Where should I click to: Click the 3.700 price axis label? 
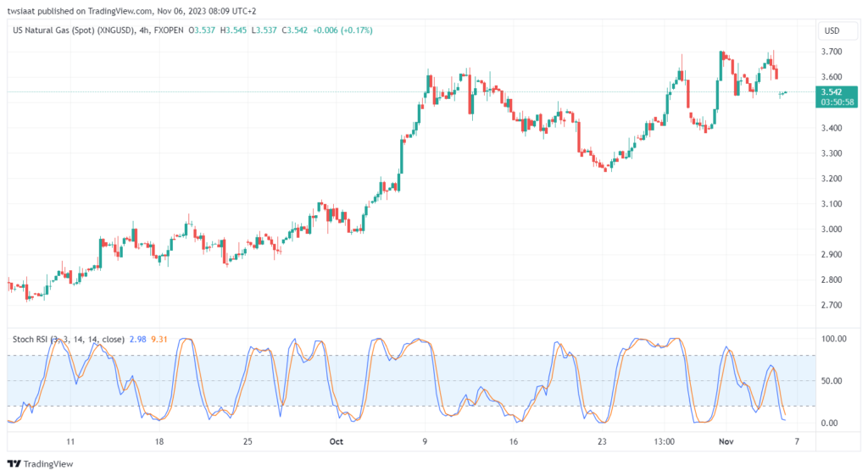(x=832, y=52)
